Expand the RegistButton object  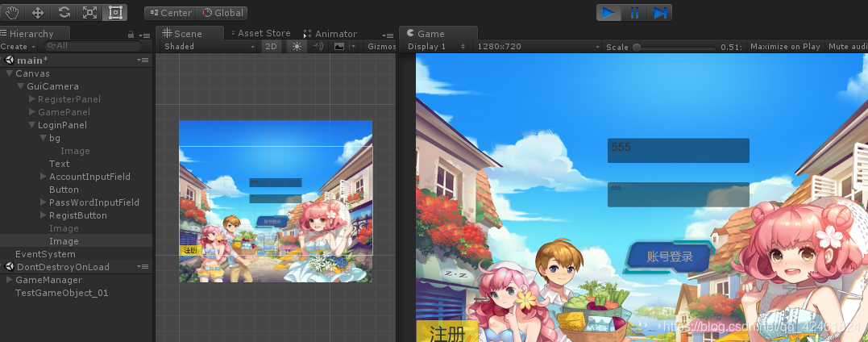coord(44,215)
